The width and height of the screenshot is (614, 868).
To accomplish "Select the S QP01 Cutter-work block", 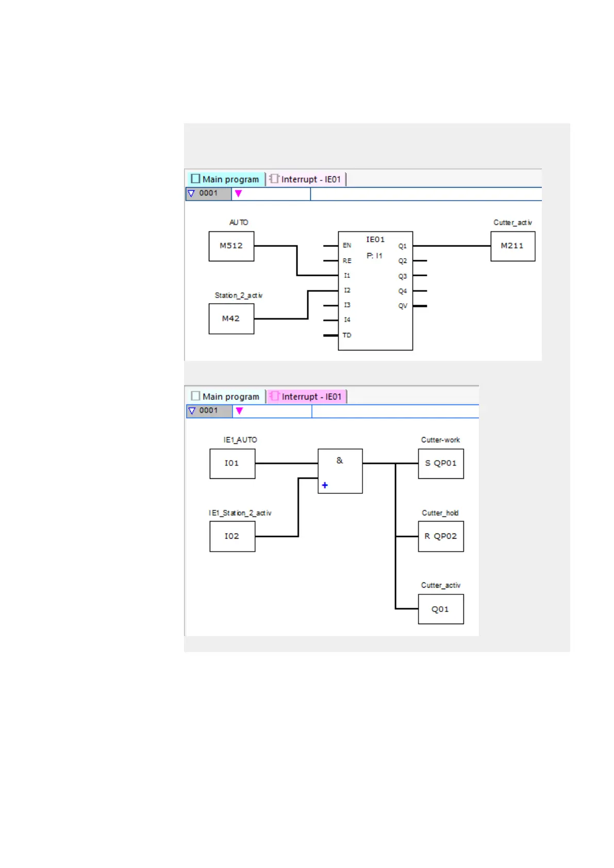I will [x=441, y=464].
